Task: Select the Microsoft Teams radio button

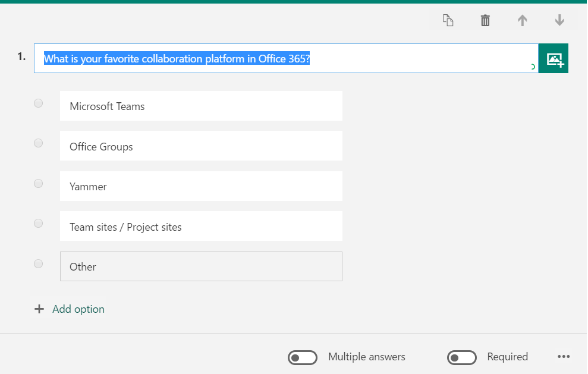Action: (38, 103)
